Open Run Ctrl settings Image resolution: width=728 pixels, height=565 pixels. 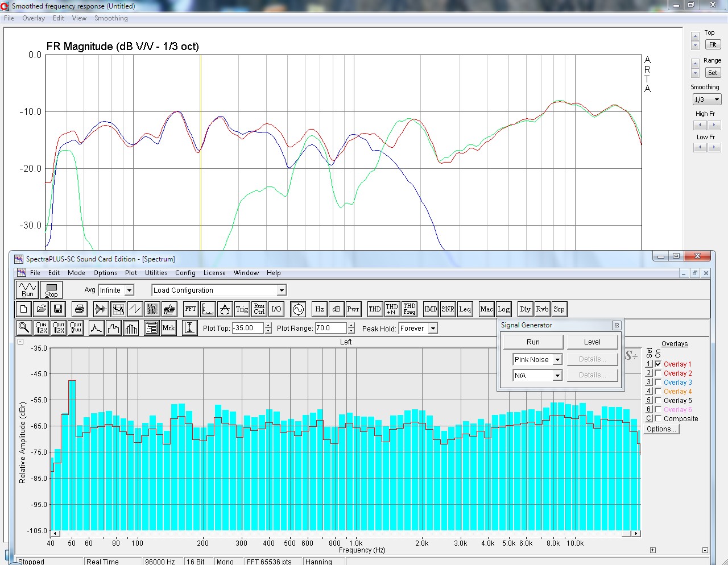(259, 309)
